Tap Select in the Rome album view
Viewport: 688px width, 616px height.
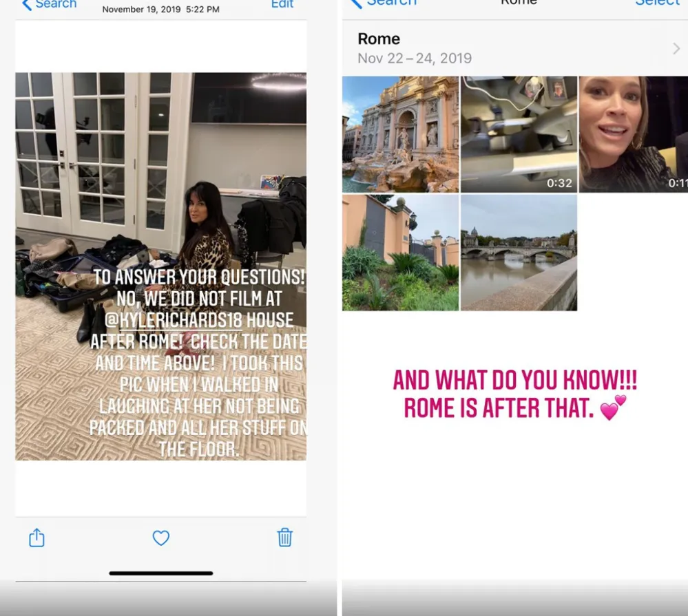click(x=657, y=3)
